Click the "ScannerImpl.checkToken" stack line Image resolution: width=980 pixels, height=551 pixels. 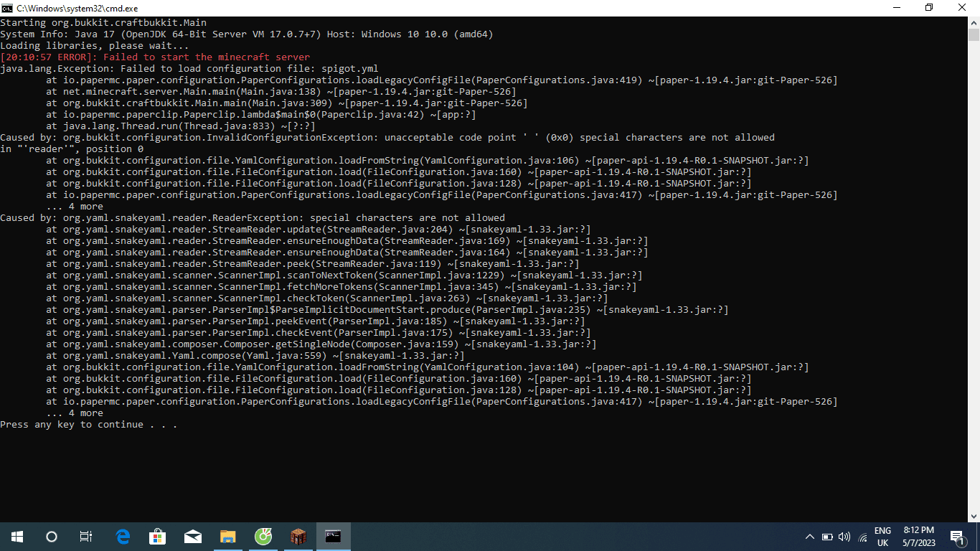click(327, 298)
